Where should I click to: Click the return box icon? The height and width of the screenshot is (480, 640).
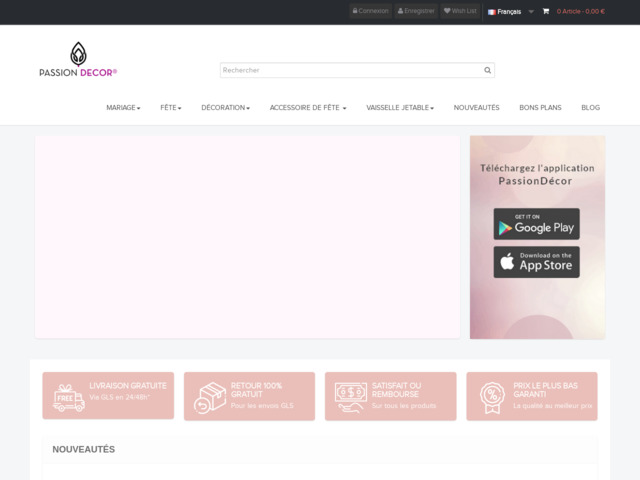pyautogui.click(x=210, y=396)
